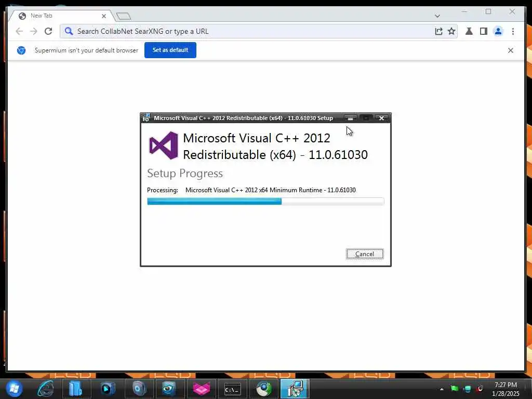This screenshot has height=399, width=532.
Task: Open the blue libraries taskbar icon
Action: [x=76, y=389]
